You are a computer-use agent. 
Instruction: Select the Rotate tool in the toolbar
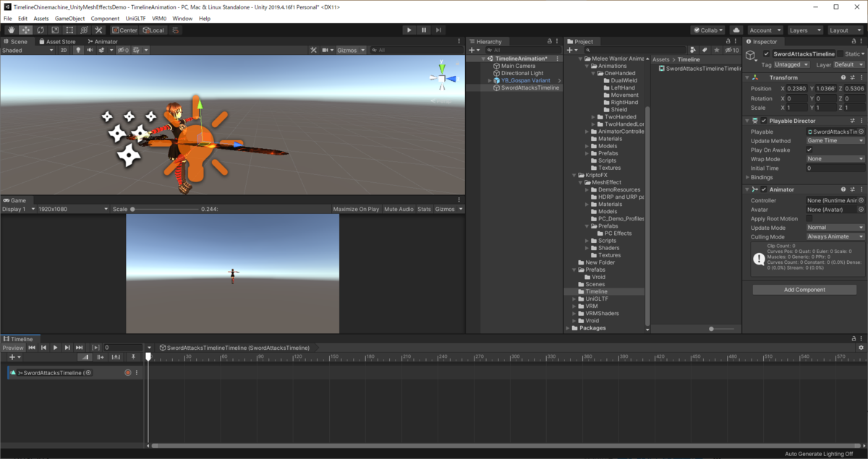[x=41, y=30]
